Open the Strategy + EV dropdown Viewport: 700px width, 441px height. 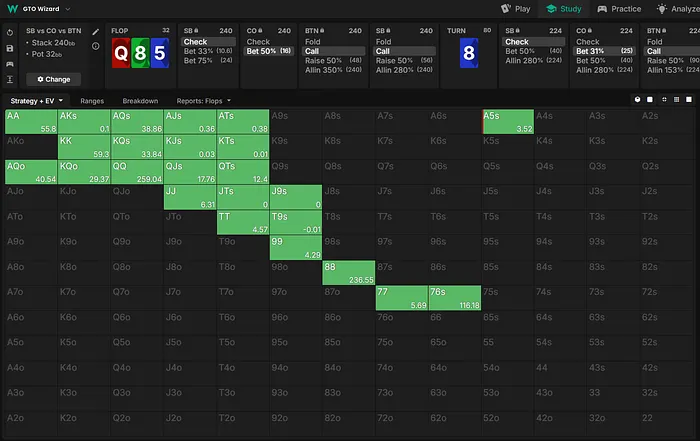(37, 101)
